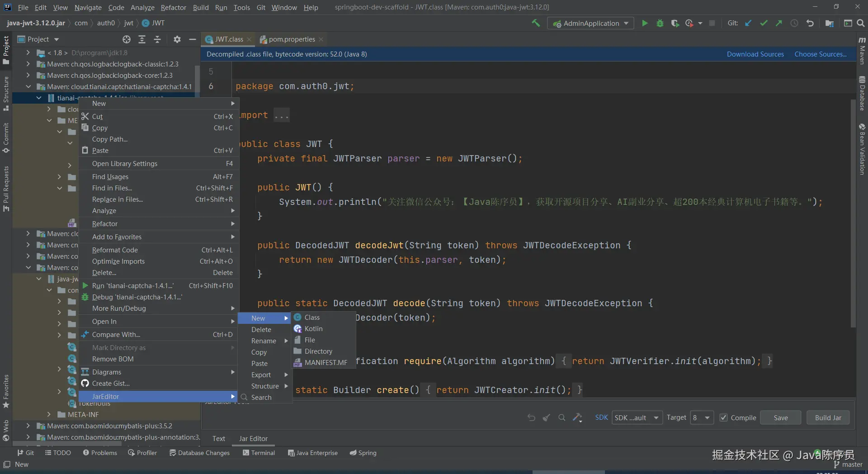Click the Download Sources link

pyautogui.click(x=755, y=54)
